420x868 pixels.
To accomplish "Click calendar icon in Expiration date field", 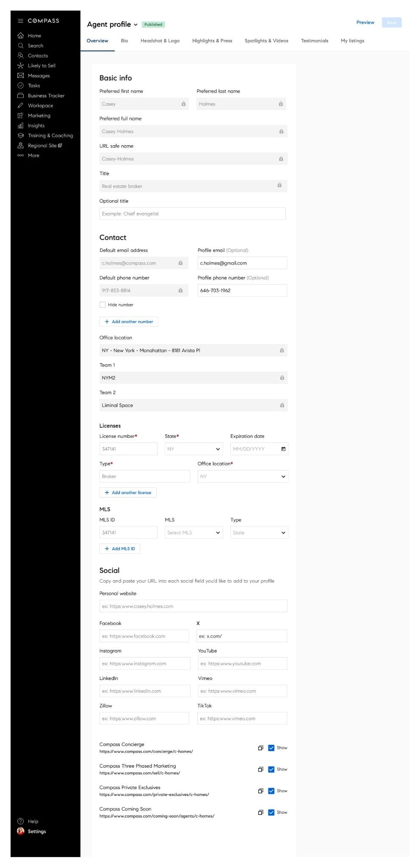I will click(x=283, y=449).
